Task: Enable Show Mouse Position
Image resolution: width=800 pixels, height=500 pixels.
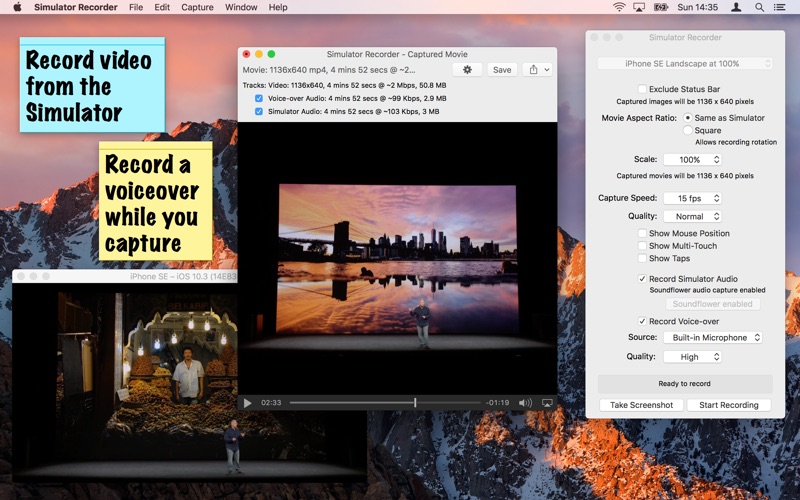Action: (x=642, y=233)
